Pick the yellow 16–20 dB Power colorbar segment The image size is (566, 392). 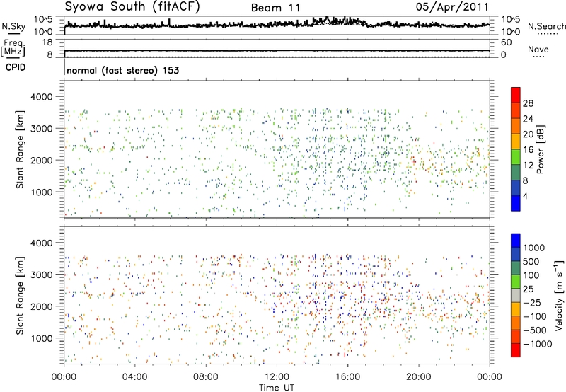tap(516, 142)
